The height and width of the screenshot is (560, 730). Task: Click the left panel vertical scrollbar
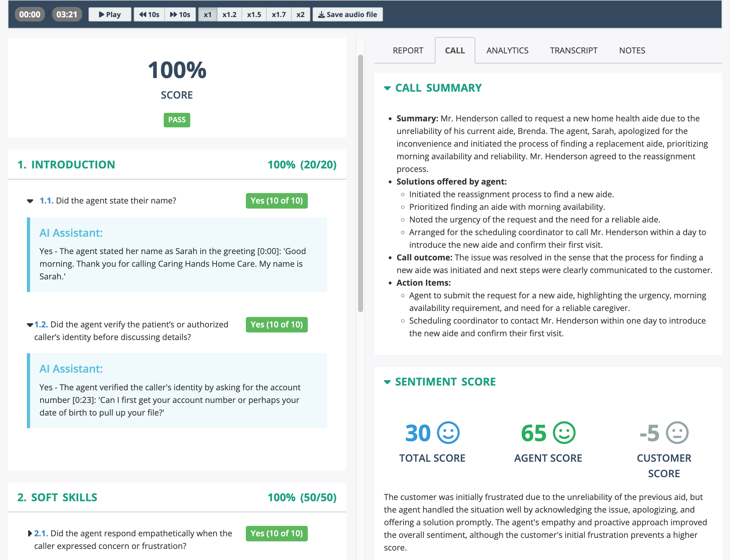[x=360, y=183]
